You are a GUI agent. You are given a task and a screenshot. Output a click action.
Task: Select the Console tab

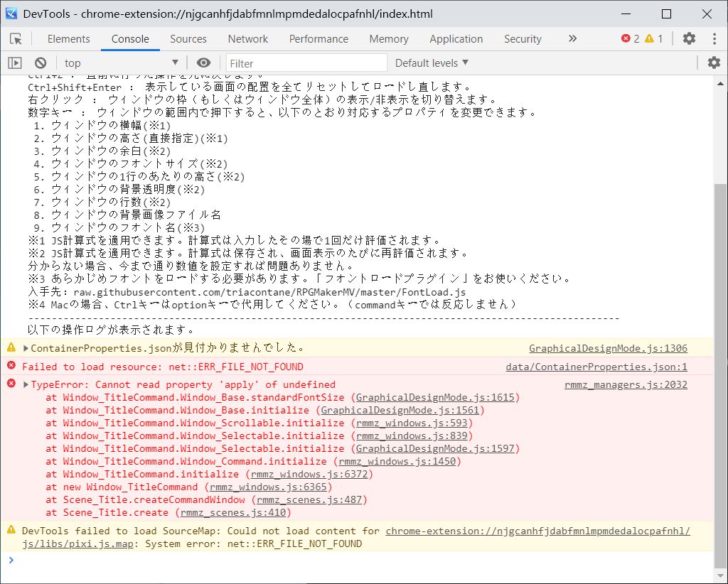coord(130,39)
